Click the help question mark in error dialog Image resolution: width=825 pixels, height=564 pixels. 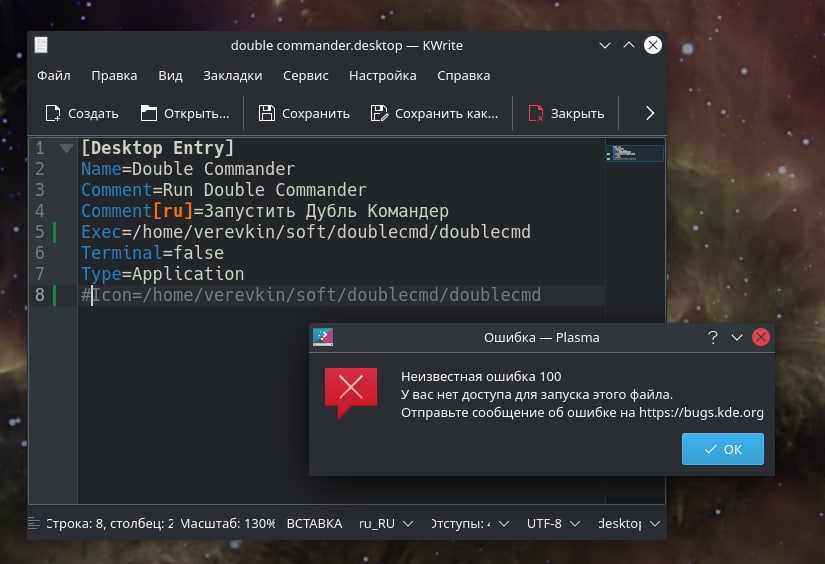(x=712, y=337)
